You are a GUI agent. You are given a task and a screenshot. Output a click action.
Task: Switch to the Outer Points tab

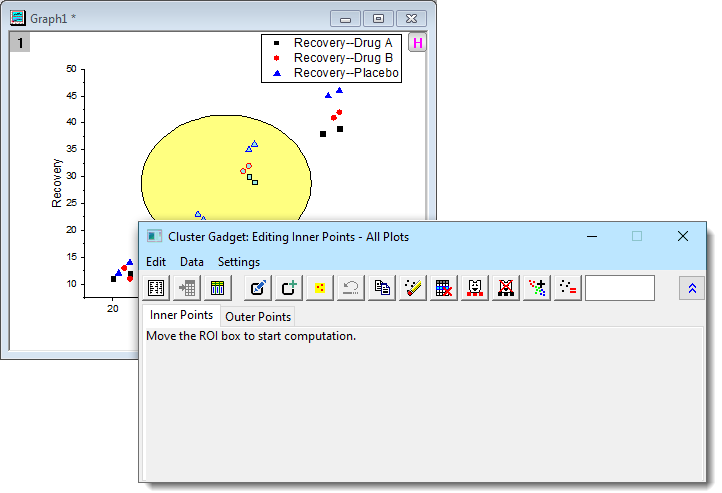coord(258,317)
